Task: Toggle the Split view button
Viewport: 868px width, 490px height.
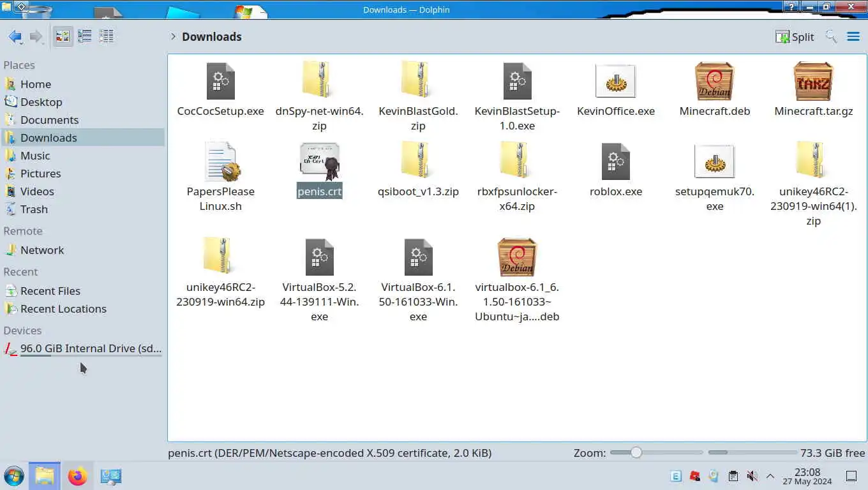Action: (795, 37)
